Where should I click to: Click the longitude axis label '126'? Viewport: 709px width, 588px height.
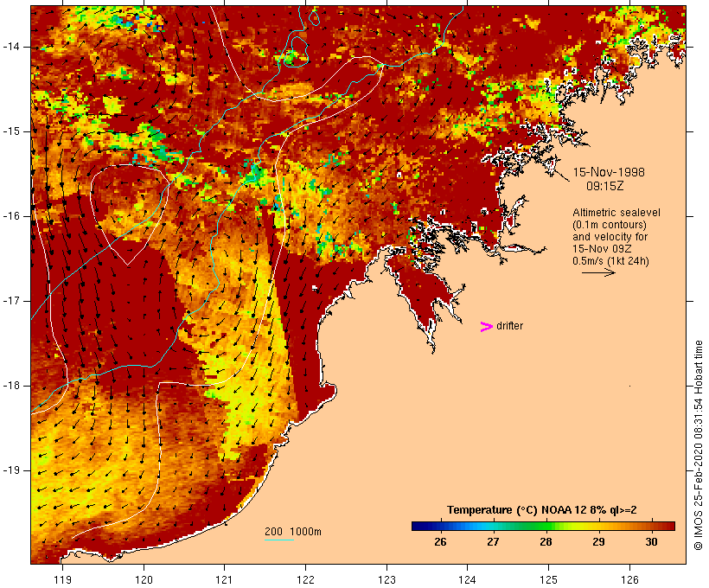tap(629, 579)
